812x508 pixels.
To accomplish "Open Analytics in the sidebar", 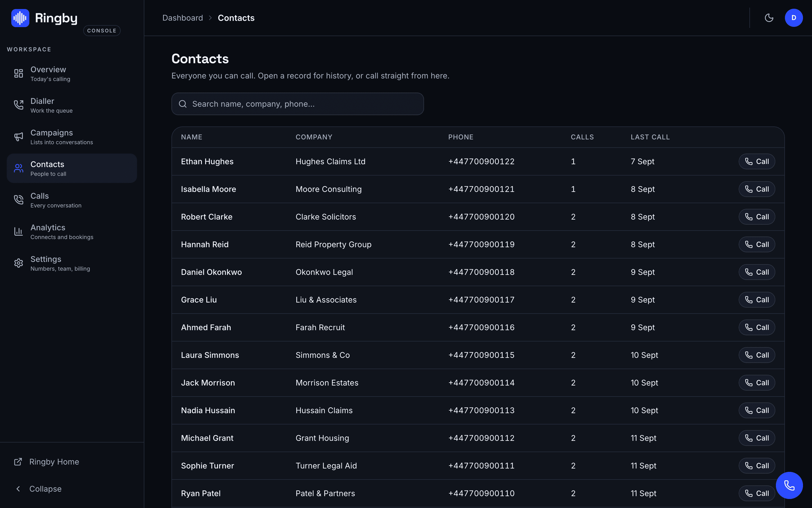I will click(x=72, y=231).
